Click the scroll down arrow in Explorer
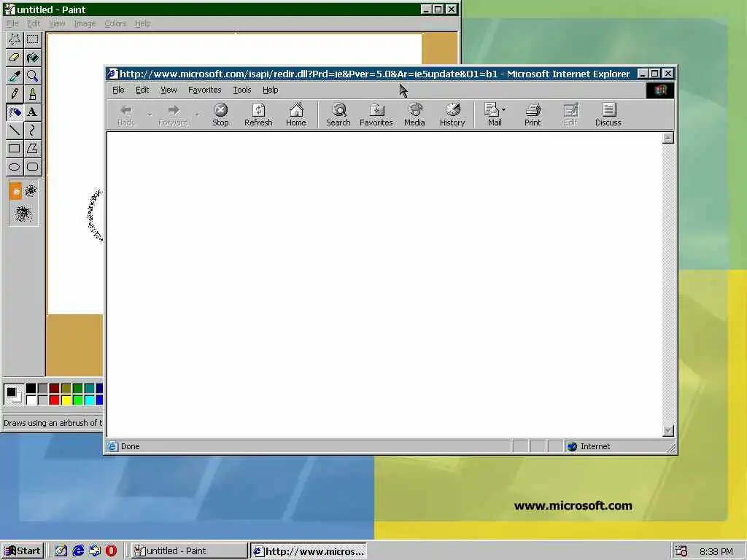The width and height of the screenshot is (747, 560). [x=668, y=431]
